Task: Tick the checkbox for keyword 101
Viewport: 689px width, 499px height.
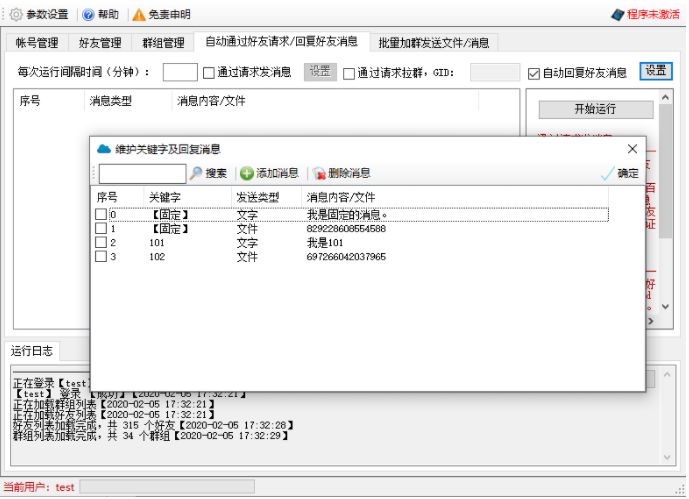Action: [x=101, y=243]
